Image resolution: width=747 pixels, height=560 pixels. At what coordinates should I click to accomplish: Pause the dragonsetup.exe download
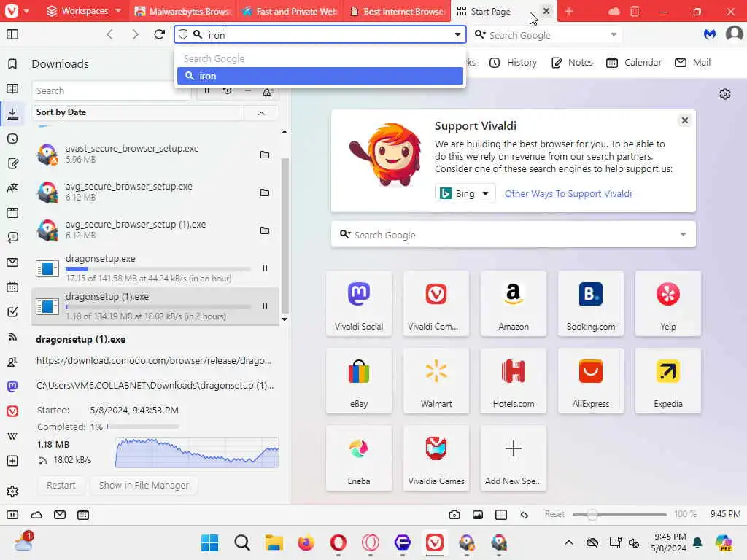coord(265,268)
